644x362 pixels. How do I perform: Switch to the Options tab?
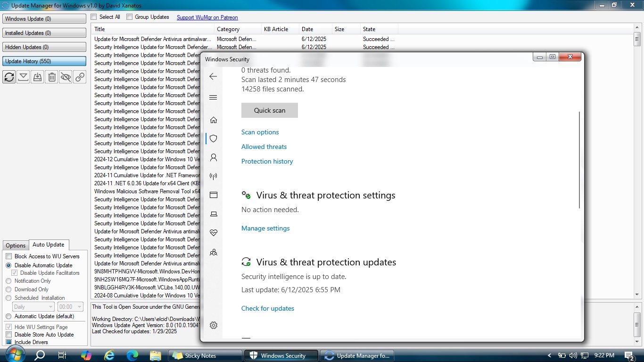[16, 246]
